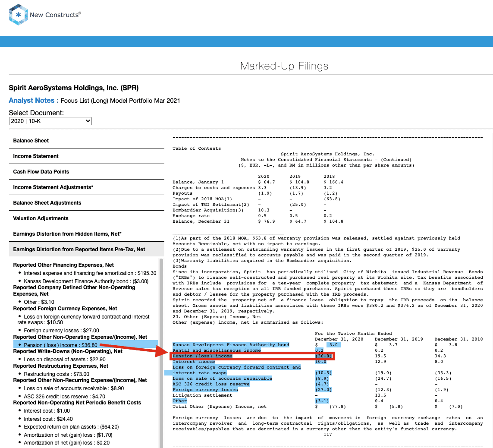Select Foreign currency losses : $27.00 item
Image resolution: width=493 pixels, height=448 pixels.
tap(61, 331)
